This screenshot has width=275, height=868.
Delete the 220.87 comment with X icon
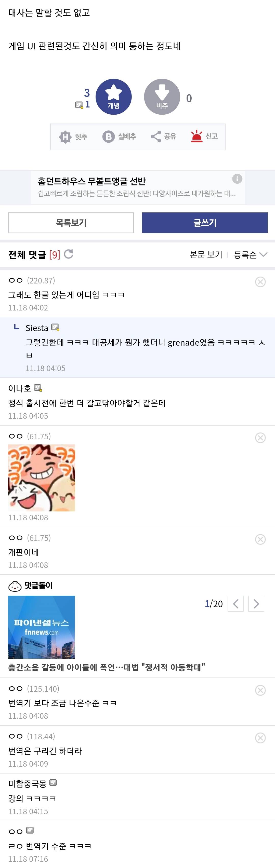coord(260,282)
